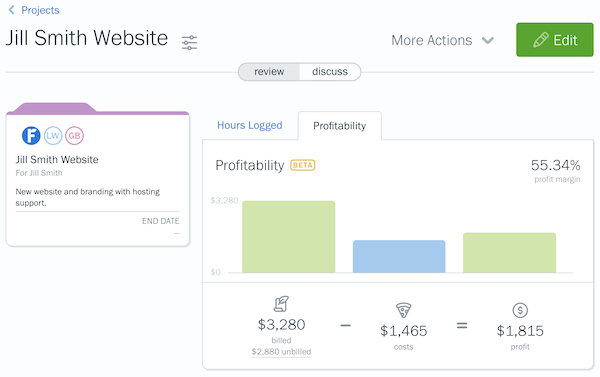The width and height of the screenshot is (600, 377).
Task: Click the pencil icon on Edit button
Action: 541,40
